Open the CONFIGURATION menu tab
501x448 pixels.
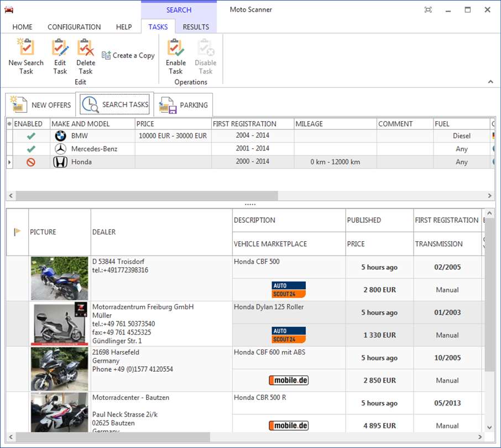74,27
